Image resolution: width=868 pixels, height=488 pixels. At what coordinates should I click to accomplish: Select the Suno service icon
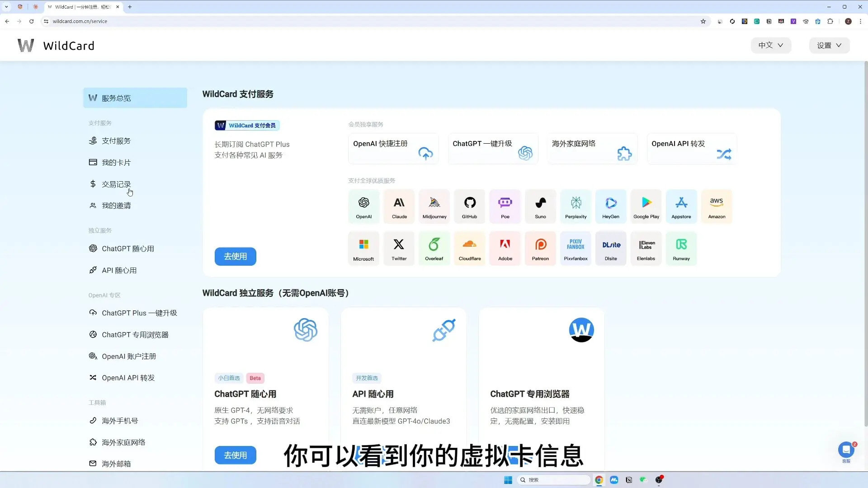[540, 206]
